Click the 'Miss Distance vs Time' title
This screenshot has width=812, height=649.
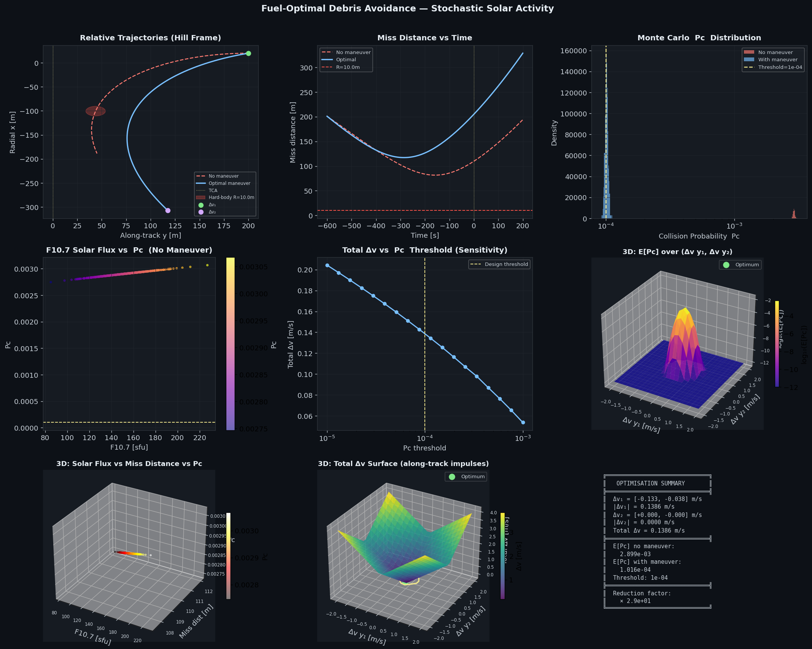[425, 38]
